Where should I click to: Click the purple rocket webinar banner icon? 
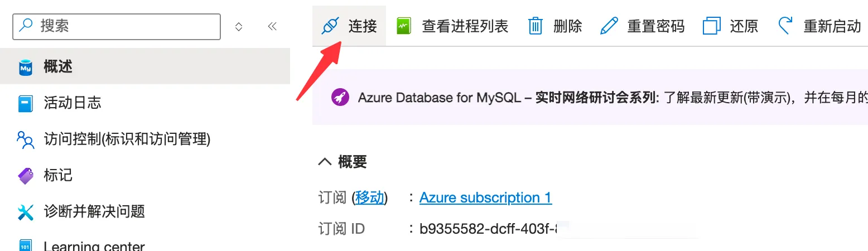[x=339, y=98]
